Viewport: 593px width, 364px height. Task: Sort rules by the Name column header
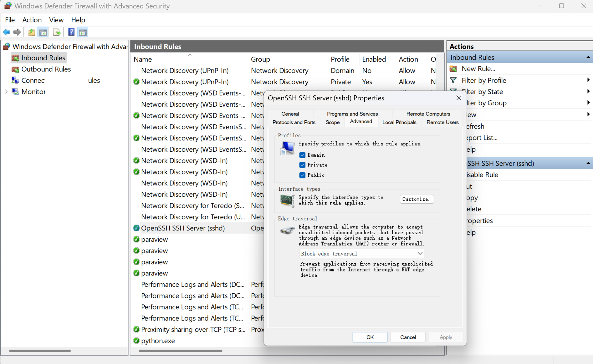190,59
